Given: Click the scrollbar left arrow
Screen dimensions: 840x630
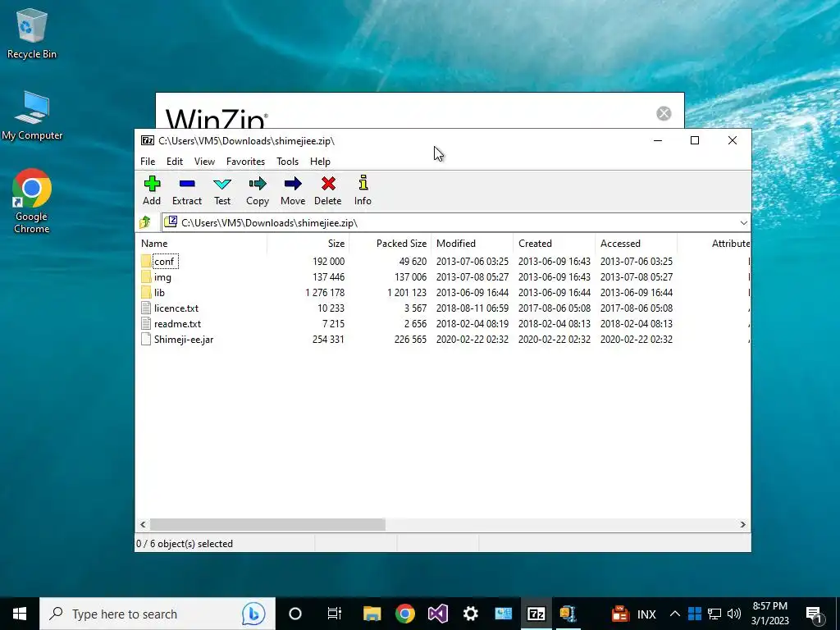Looking at the screenshot, I should pyautogui.click(x=143, y=524).
